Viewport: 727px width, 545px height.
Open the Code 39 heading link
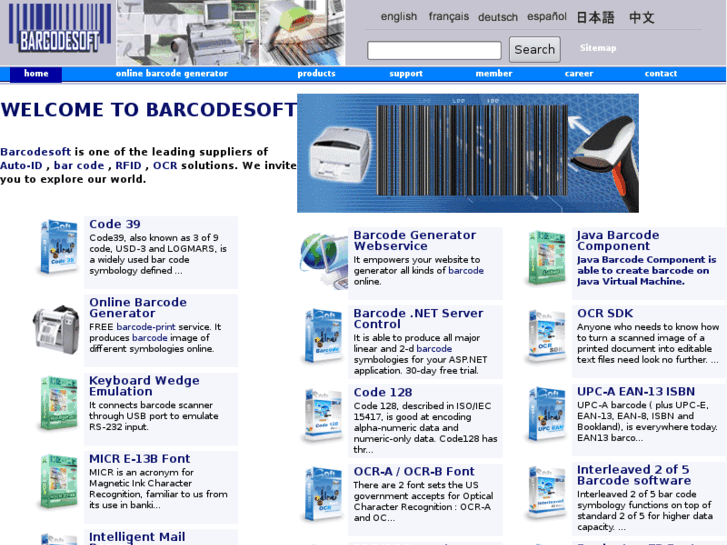tap(115, 224)
